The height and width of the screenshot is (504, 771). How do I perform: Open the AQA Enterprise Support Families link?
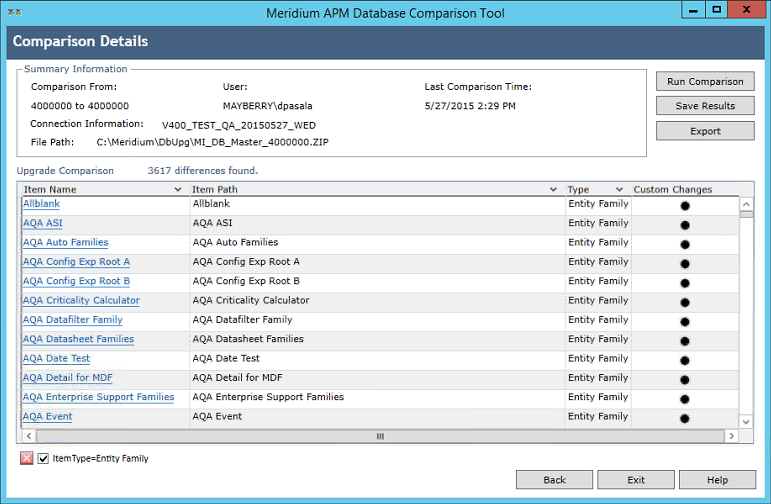tap(98, 397)
